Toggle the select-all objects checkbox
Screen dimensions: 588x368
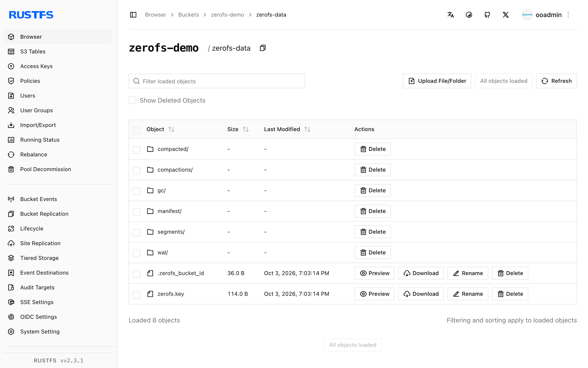tap(136, 130)
